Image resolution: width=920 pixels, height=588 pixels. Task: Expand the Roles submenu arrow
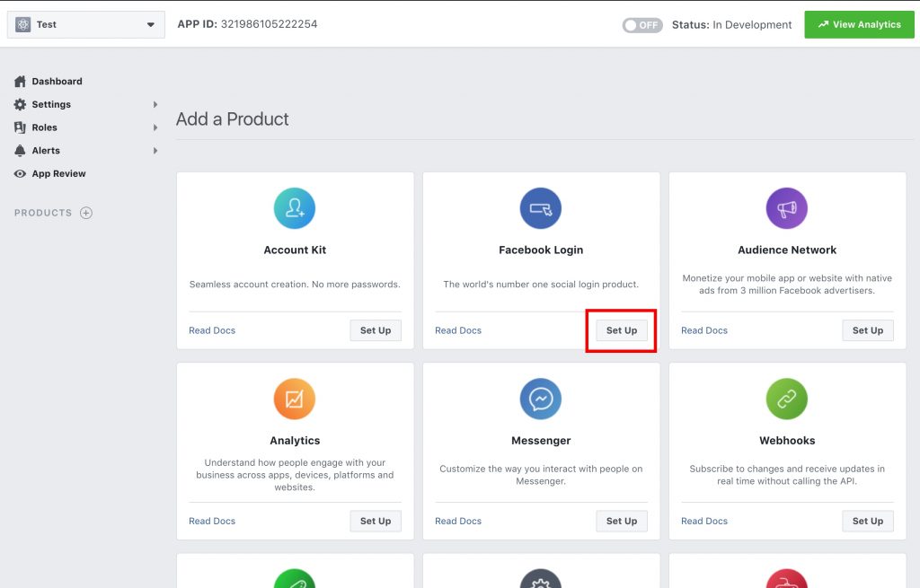[x=155, y=127]
